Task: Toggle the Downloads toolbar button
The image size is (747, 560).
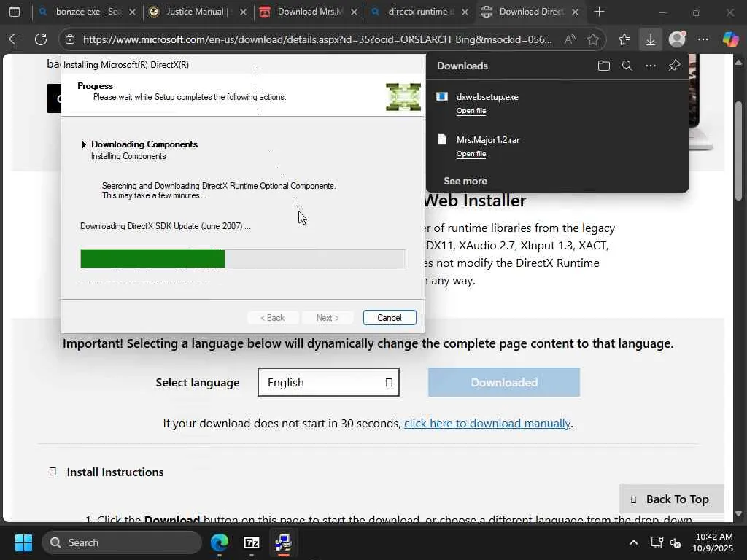Action: [650, 39]
